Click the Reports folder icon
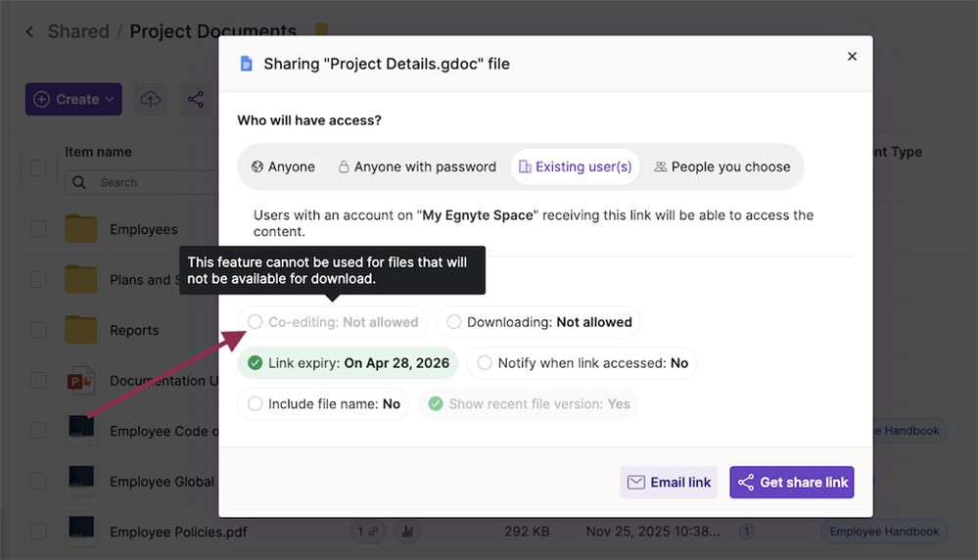 point(81,329)
